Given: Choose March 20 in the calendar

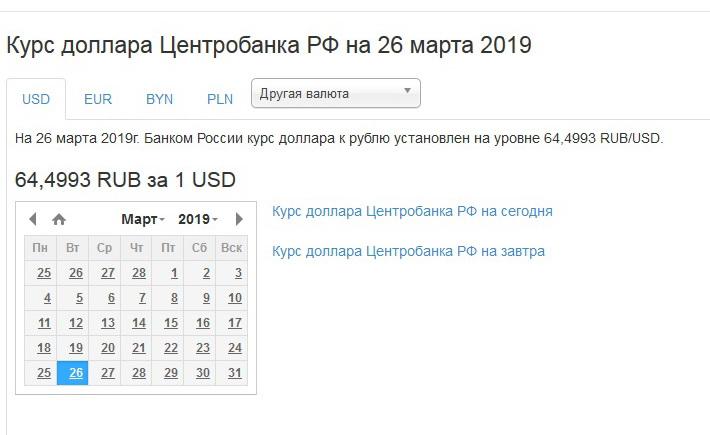Looking at the screenshot, I should 105,348.
